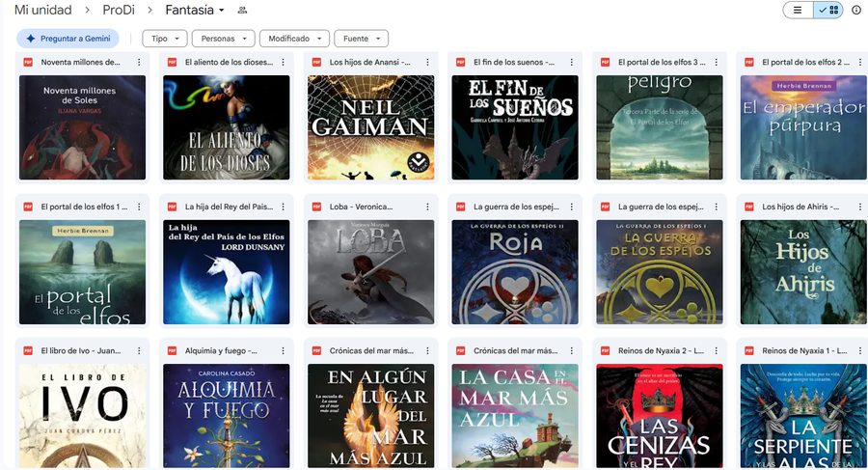Expand the Personas filter dropdown
This screenshot has width=868, height=470.
click(x=223, y=39)
